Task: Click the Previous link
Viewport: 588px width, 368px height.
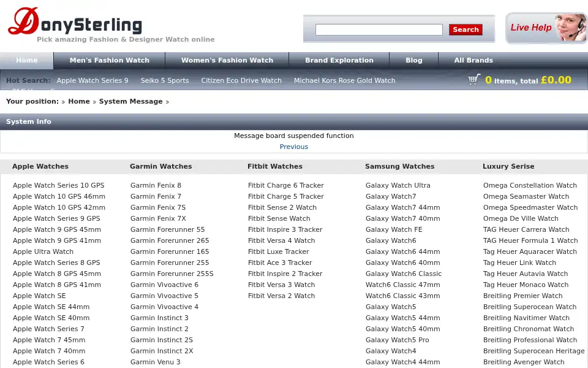Action: tap(293, 147)
